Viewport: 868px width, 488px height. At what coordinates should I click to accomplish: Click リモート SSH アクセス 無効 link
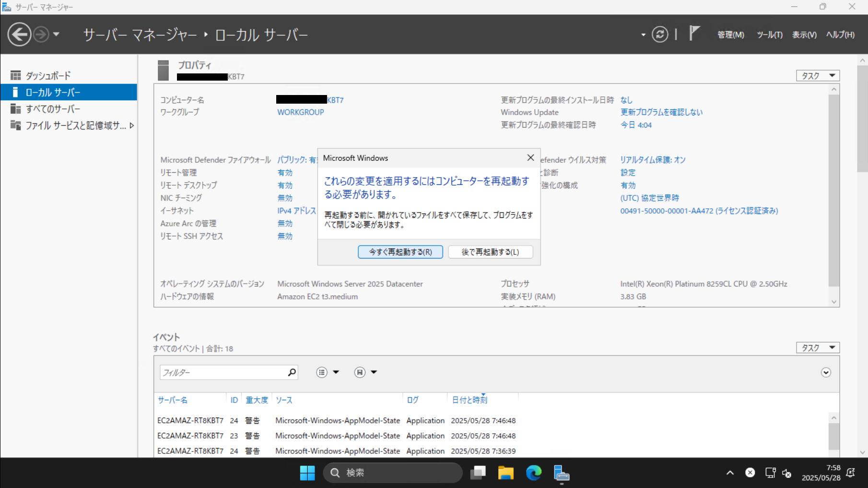click(285, 236)
